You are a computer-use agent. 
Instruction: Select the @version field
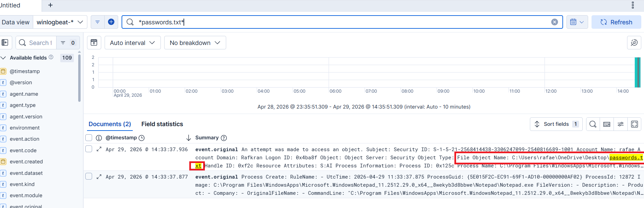pos(21,83)
